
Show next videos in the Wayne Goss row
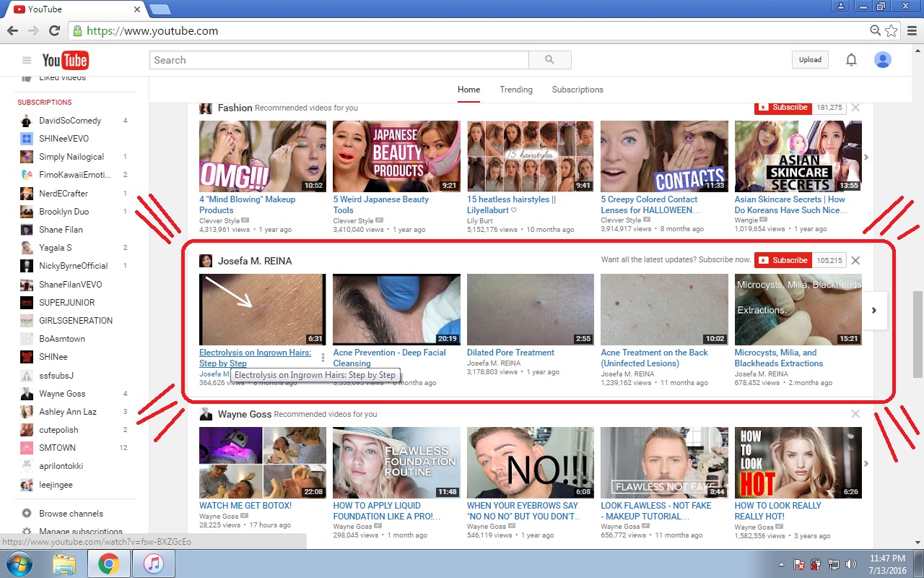point(867,463)
